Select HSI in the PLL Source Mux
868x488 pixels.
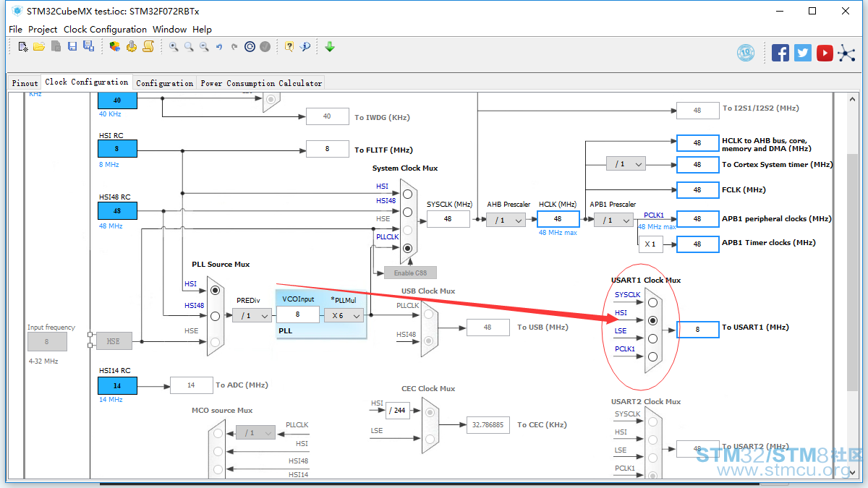(x=215, y=290)
